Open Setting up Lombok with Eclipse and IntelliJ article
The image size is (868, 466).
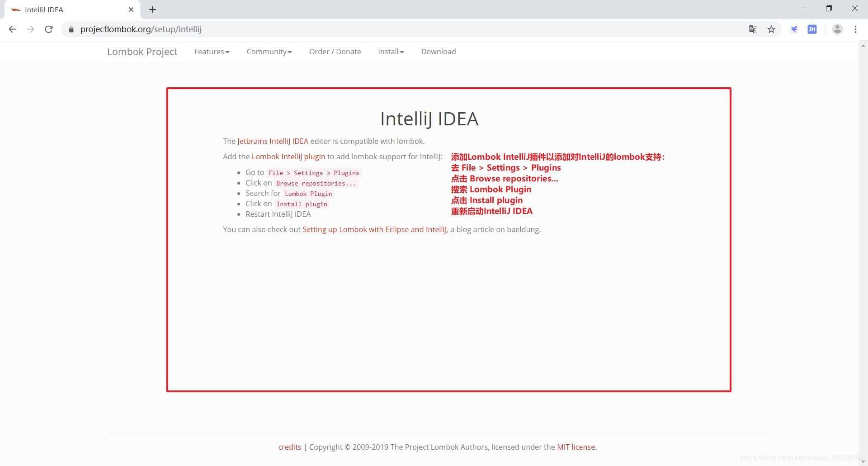(x=375, y=229)
